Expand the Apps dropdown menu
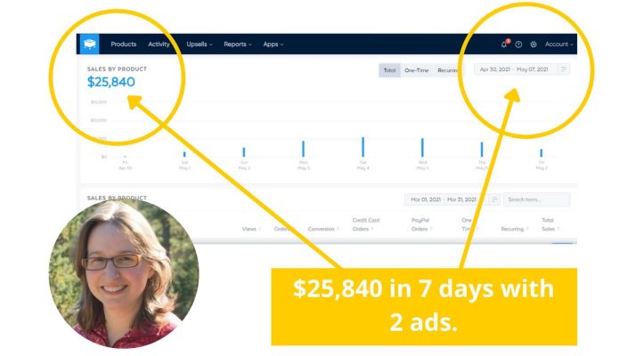The image size is (644, 356). tap(273, 44)
